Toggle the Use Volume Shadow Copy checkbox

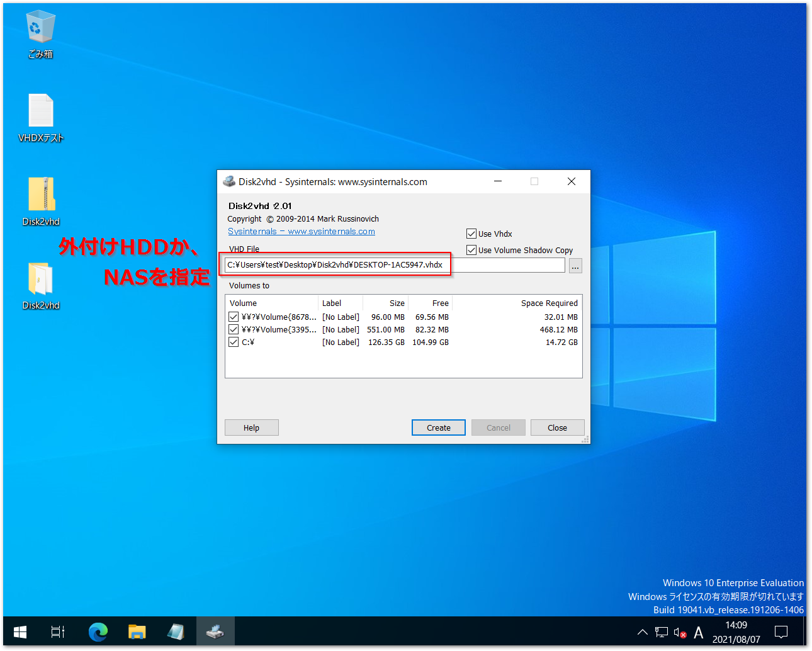[x=471, y=250]
